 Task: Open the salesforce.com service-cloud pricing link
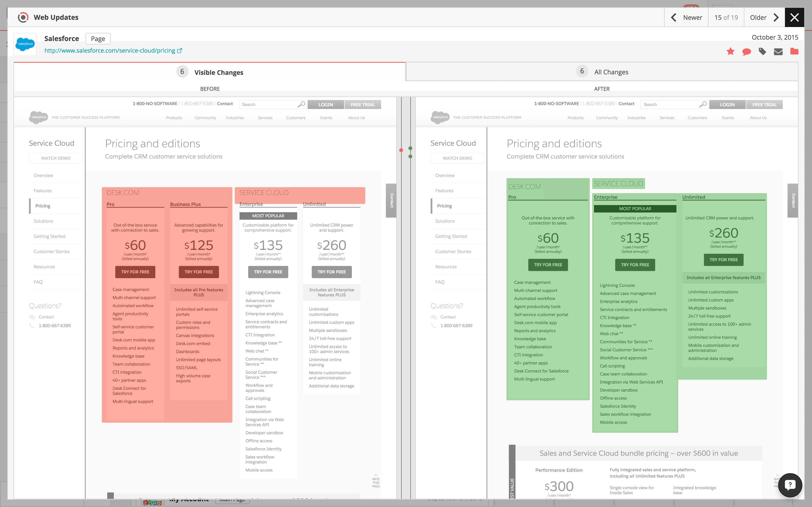110,51
